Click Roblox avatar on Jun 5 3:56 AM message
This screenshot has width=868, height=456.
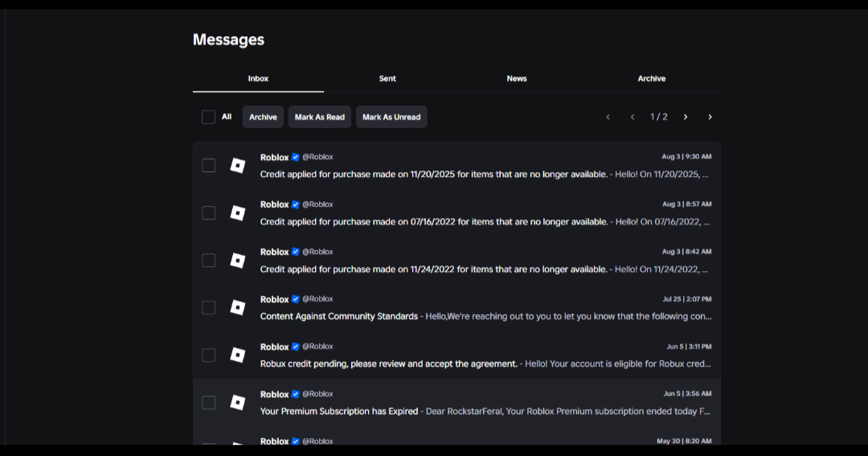(237, 402)
